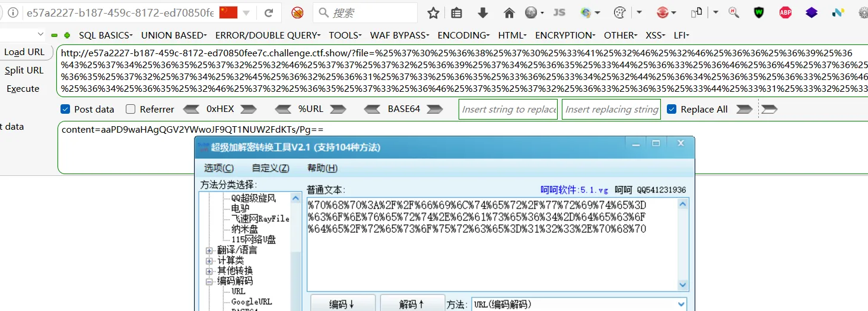Click the down arrow of the 普通文本 scrollbar
Screen dimensions: 868x311
click(683, 285)
